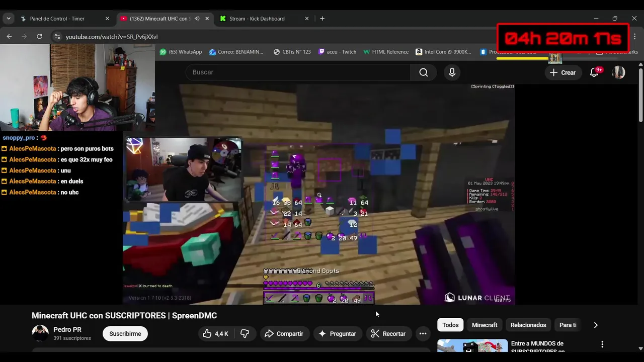Click chat message 'es que 32x muy feo'
The width and height of the screenshot is (644, 362).
[x=87, y=159]
